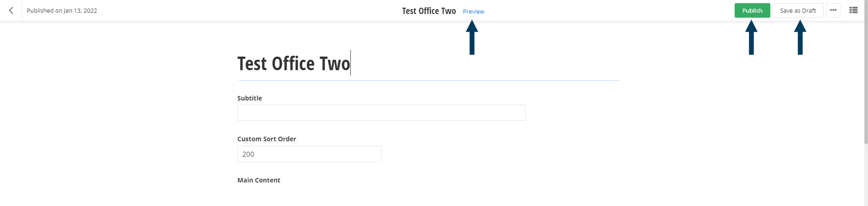The image size is (868, 206).
Task: Focus the Subtitle text box
Action: coord(381,113)
